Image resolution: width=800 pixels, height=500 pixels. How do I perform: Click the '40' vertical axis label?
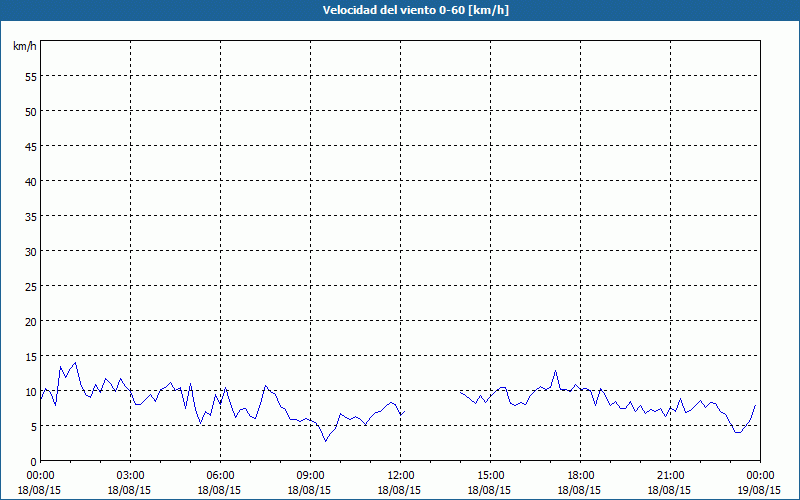click(30, 182)
